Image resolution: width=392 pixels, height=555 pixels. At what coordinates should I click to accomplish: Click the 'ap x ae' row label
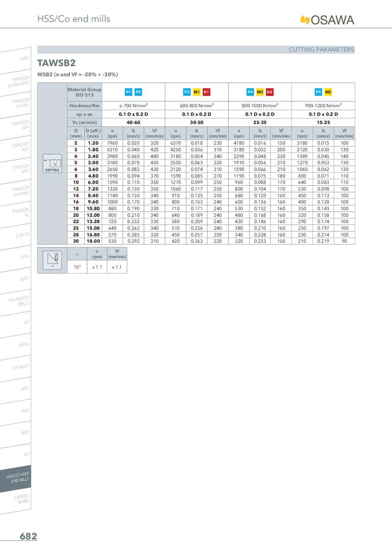pos(85,114)
